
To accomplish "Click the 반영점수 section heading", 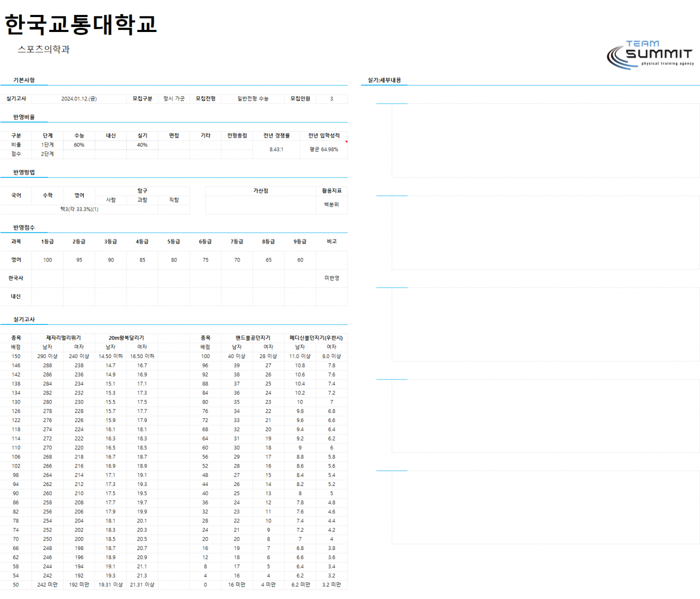I will 24,227.
